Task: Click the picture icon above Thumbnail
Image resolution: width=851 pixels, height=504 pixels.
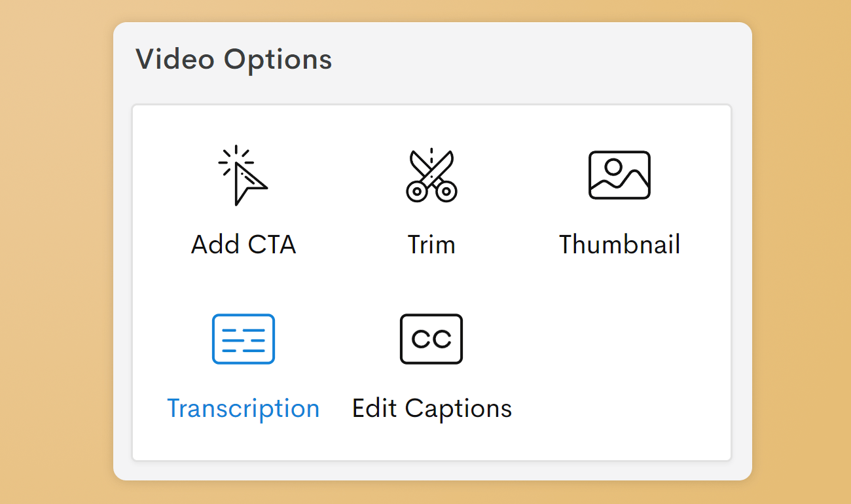Action: [x=619, y=175]
